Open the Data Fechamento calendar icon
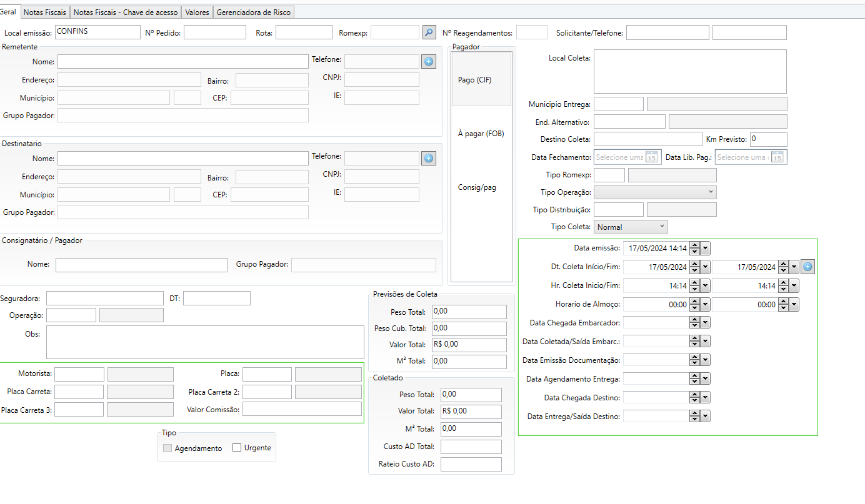The width and height of the screenshot is (865, 504). tap(652, 157)
